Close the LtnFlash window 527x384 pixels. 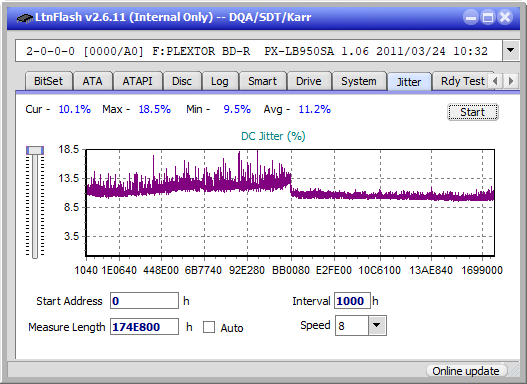[x=504, y=17]
